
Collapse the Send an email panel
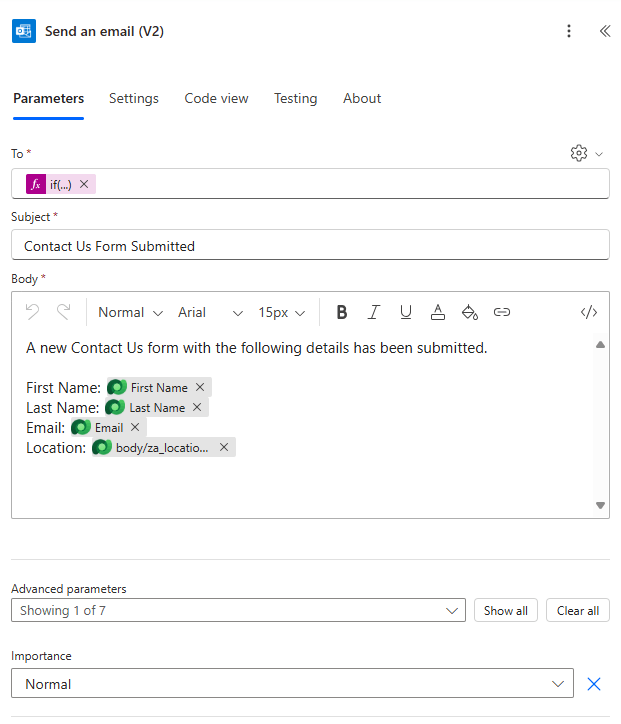(605, 31)
